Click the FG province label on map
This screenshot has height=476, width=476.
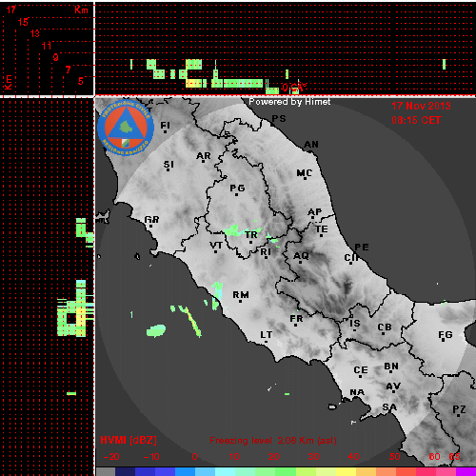click(x=446, y=334)
